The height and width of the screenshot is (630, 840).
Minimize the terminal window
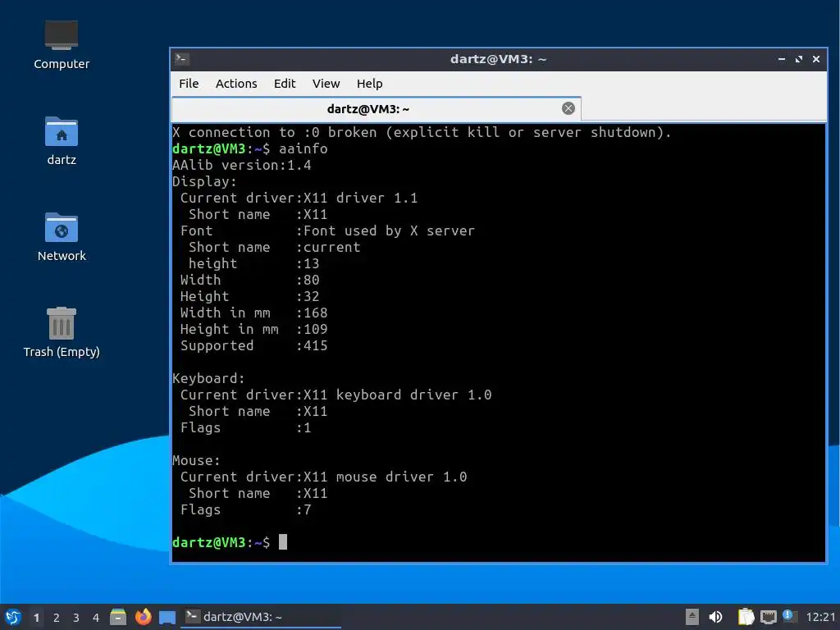coord(782,59)
